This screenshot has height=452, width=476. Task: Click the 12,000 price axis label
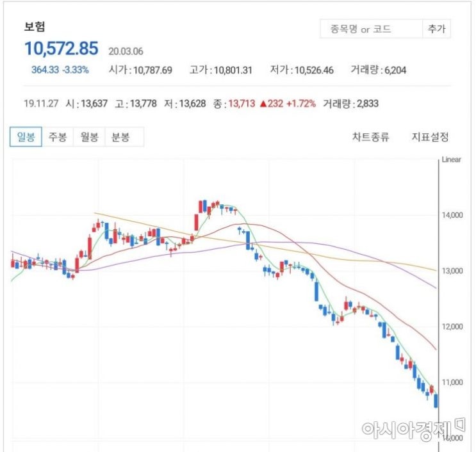pyautogui.click(x=452, y=327)
